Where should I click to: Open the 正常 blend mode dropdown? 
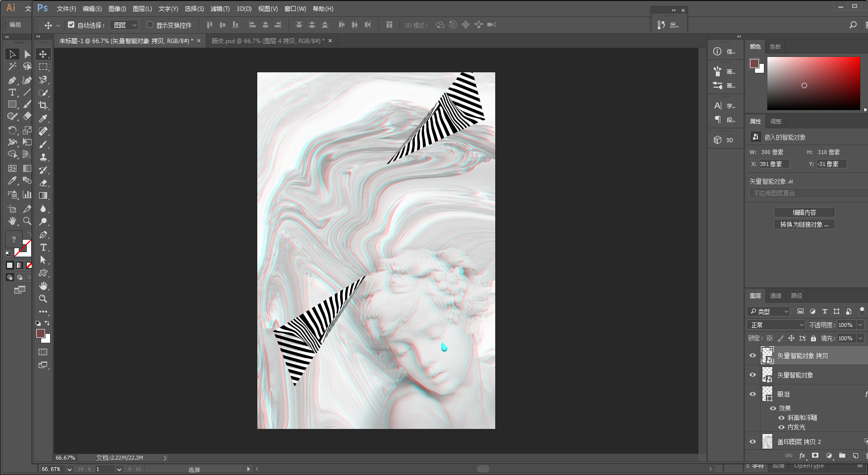(x=776, y=325)
